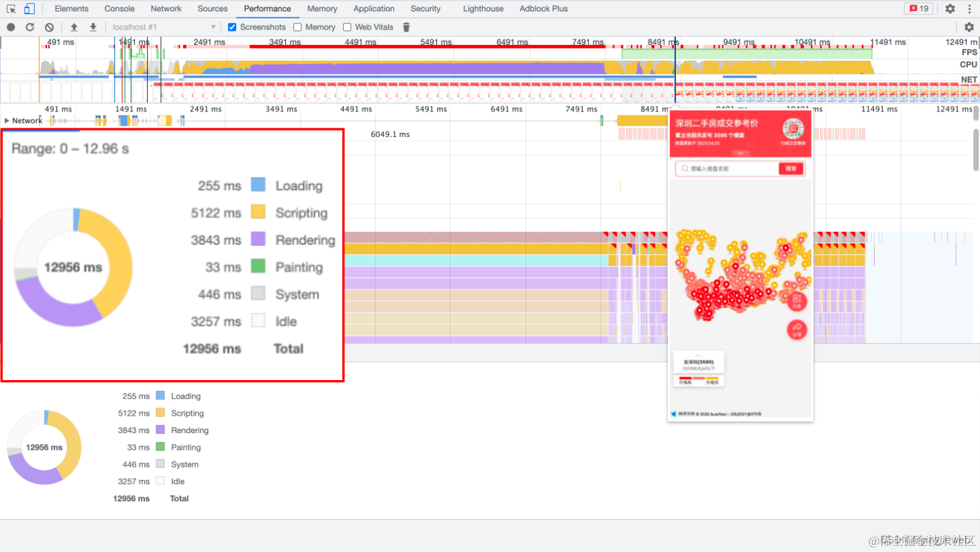Open the Network tab
The height and width of the screenshot is (552, 980).
(x=166, y=9)
